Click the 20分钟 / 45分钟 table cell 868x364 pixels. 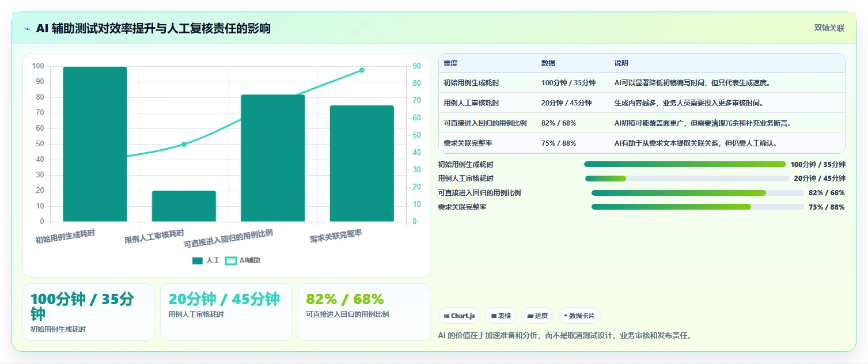tap(566, 103)
